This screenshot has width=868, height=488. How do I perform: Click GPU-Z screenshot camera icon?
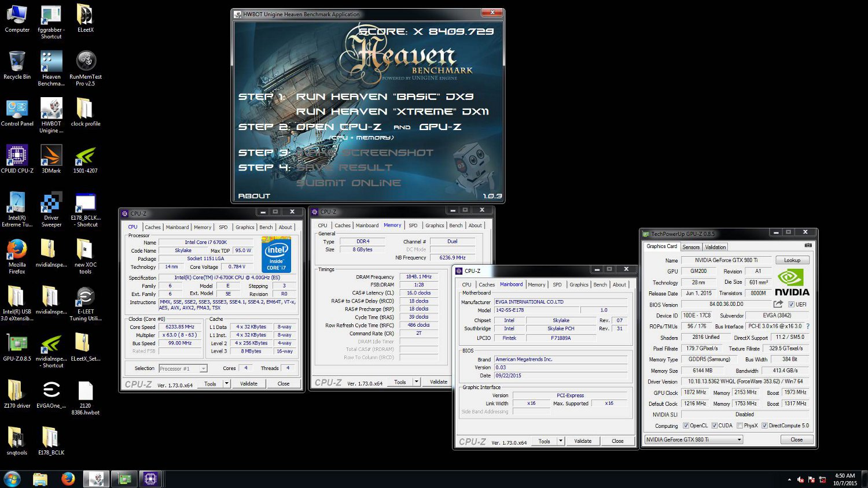tap(808, 246)
